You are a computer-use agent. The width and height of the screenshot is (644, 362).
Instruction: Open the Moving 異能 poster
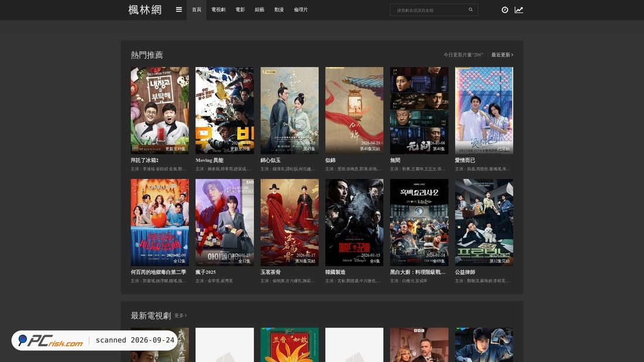coord(225,111)
